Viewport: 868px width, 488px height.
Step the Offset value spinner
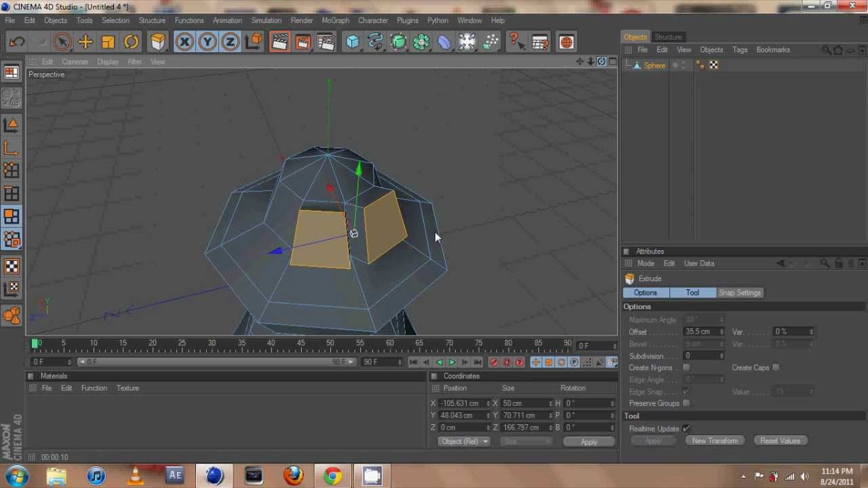click(x=722, y=331)
